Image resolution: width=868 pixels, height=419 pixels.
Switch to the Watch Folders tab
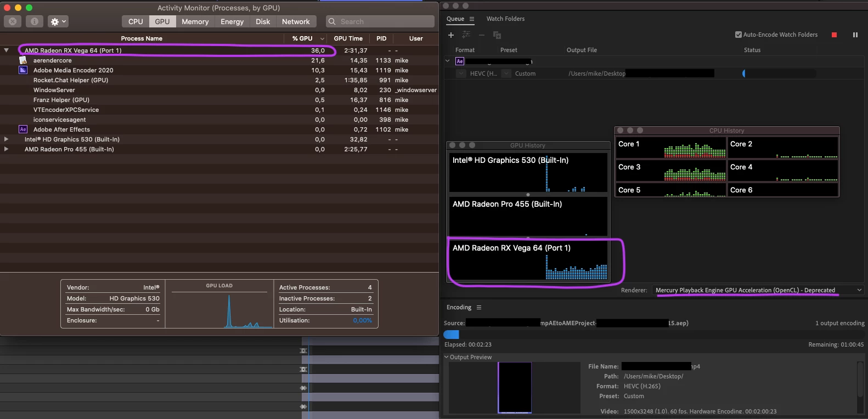point(505,19)
